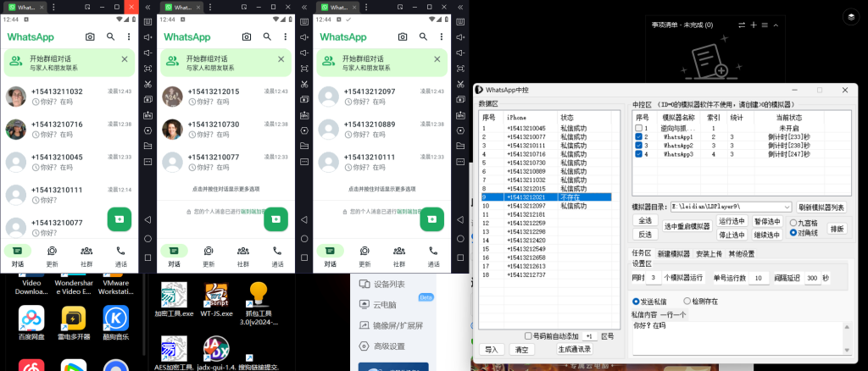
Task: Switch to the 新建模拟器 tab
Action: pyautogui.click(x=675, y=253)
